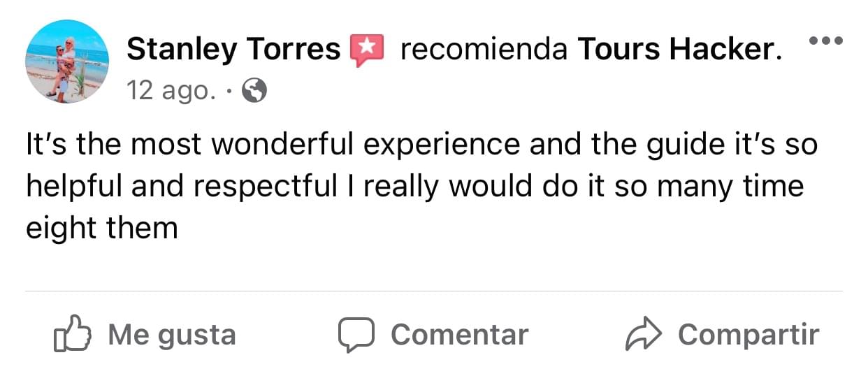The width and height of the screenshot is (868, 369).
Task: Click the dot separator beside the timestamp
Action: tap(230, 91)
